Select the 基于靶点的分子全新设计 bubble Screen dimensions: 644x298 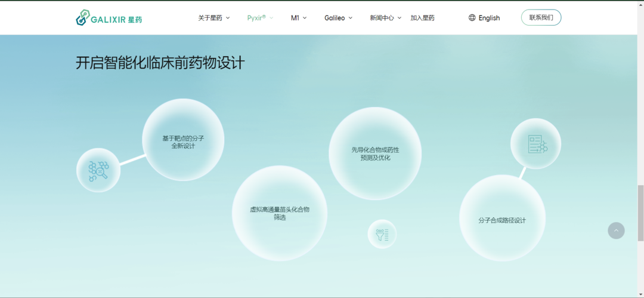183,142
